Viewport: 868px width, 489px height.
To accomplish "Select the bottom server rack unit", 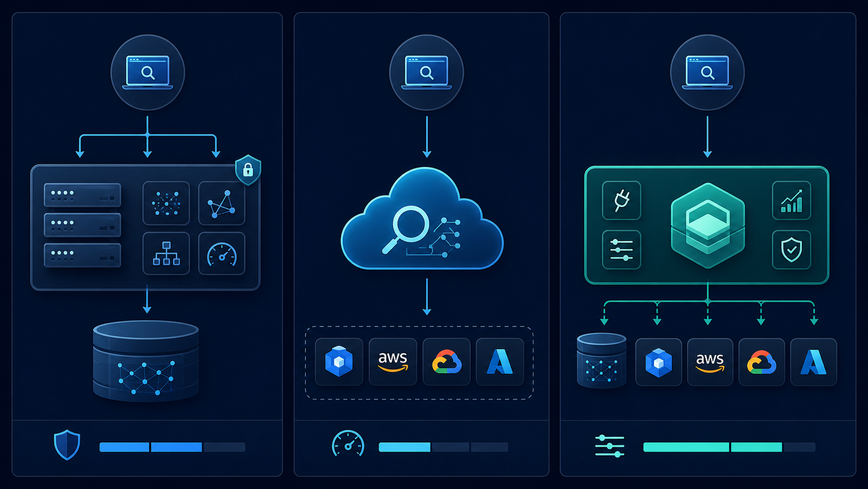I will pos(83,255).
